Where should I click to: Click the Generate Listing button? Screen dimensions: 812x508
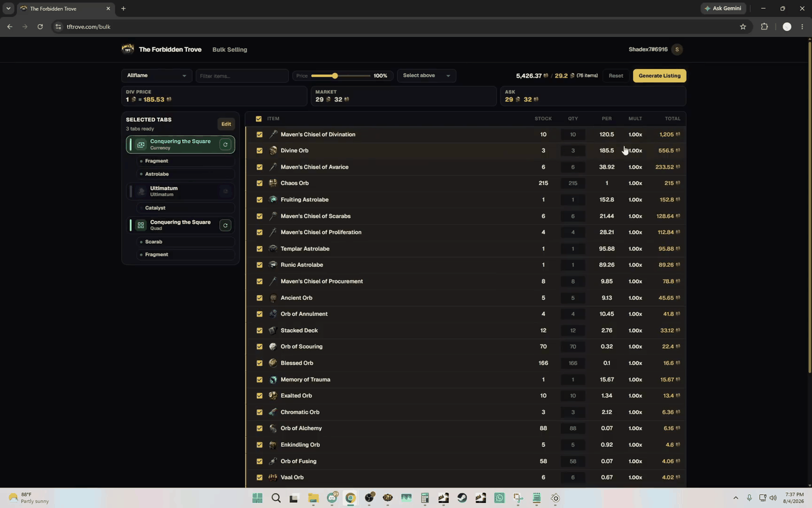click(x=660, y=76)
